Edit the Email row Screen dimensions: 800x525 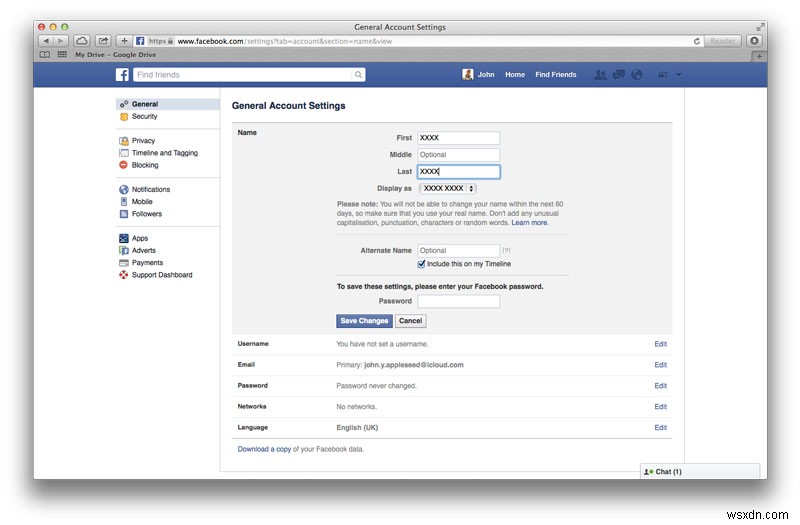[x=660, y=365]
